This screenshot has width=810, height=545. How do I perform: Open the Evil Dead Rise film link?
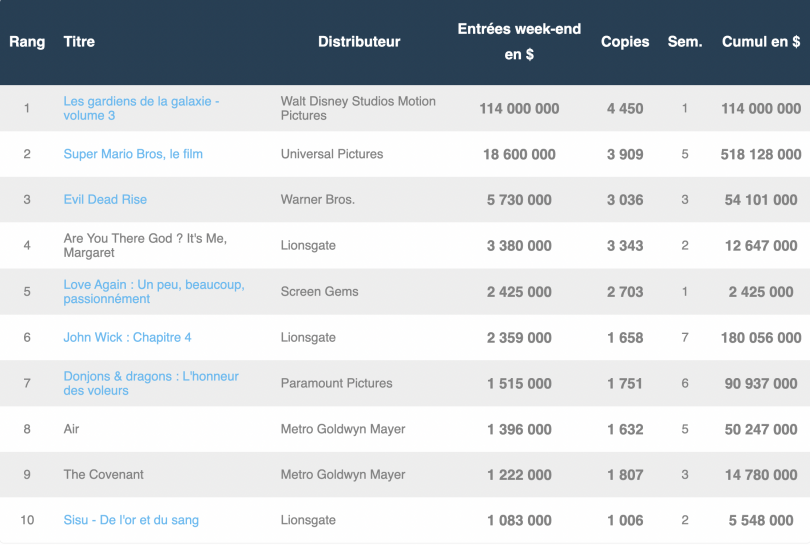coord(105,200)
